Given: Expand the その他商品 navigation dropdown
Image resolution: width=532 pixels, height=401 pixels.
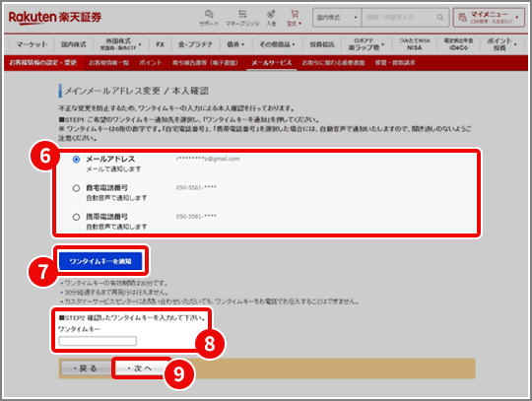Looking at the screenshot, I should point(277,44).
